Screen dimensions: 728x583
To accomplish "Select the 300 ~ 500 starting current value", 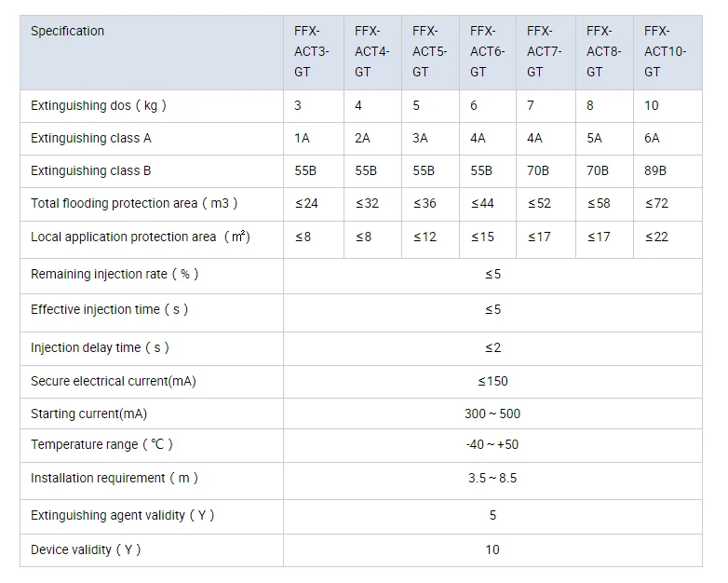I will 492,414.
